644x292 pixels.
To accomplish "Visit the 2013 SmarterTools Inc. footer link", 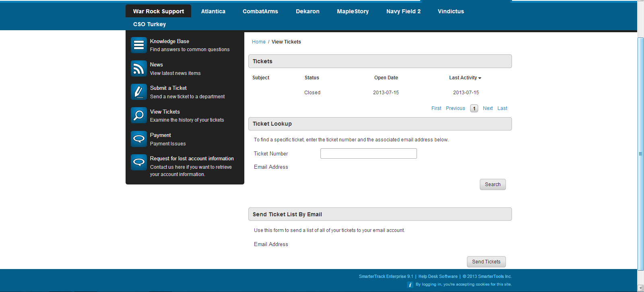I will (487, 277).
